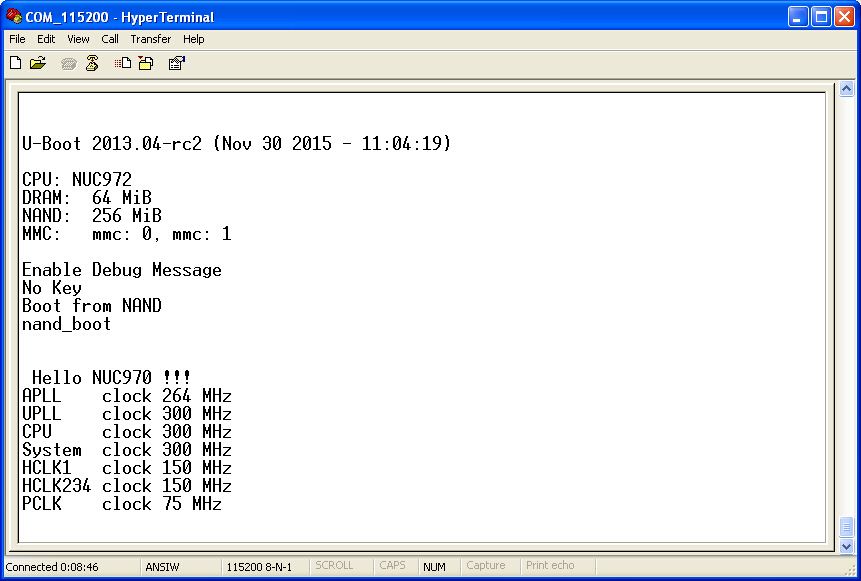Open the View menu

click(x=78, y=39)
